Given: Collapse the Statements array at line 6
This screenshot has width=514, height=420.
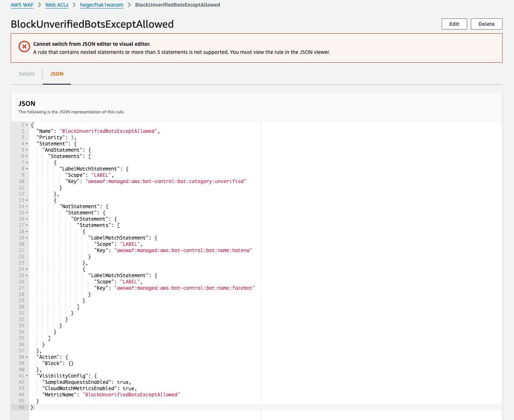Looking at the screenshot, I should point(27,156).
